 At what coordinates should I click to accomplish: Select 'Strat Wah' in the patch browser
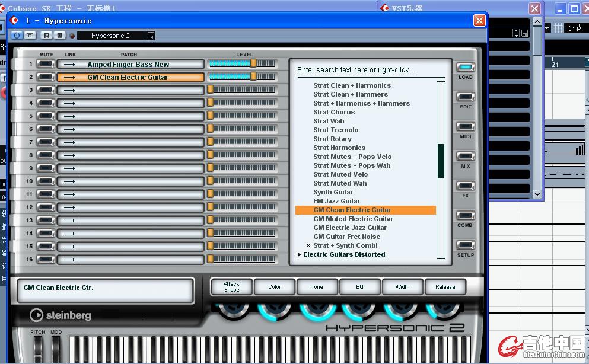point(329,121)
